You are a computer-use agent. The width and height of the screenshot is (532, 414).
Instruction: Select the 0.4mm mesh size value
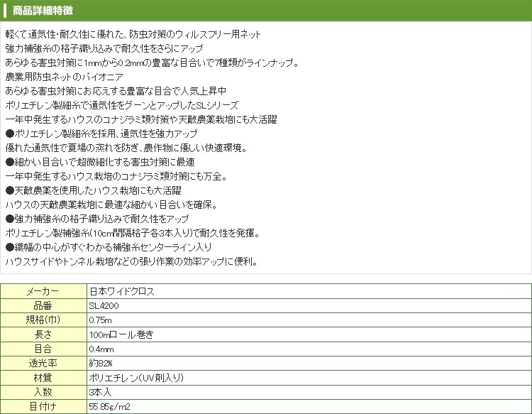tap(101, 349)
